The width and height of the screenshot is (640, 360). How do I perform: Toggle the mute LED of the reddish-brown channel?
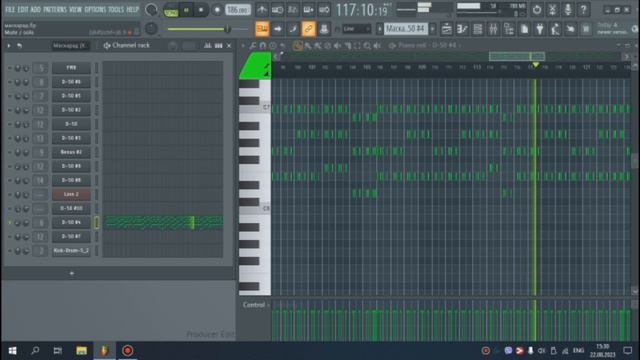click(10, 195)
